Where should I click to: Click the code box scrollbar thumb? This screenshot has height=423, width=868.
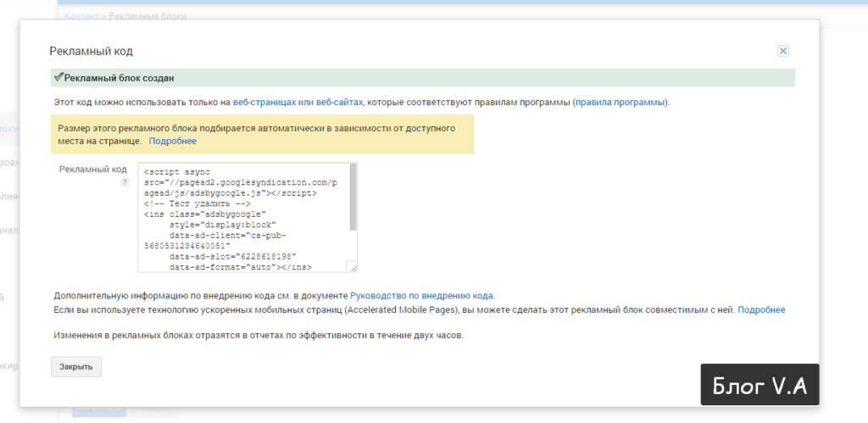(x=353, y=197)
